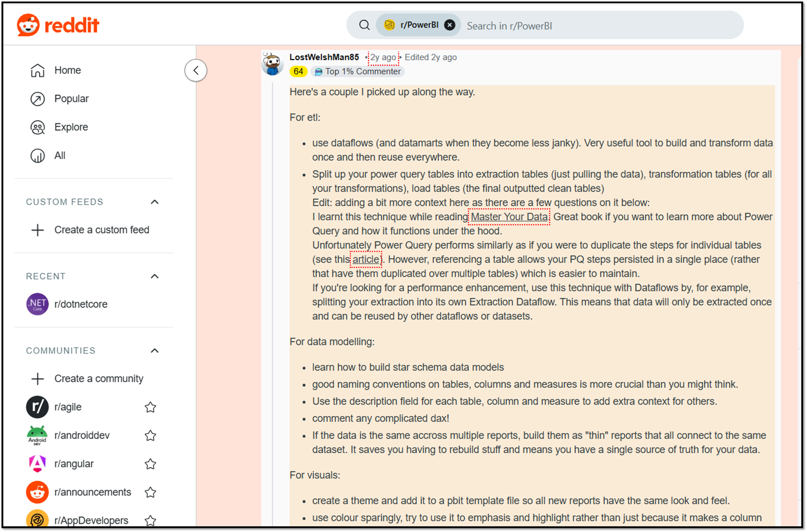807x532 pixels.
Task: Open the r/agile community
Action: 68,407
